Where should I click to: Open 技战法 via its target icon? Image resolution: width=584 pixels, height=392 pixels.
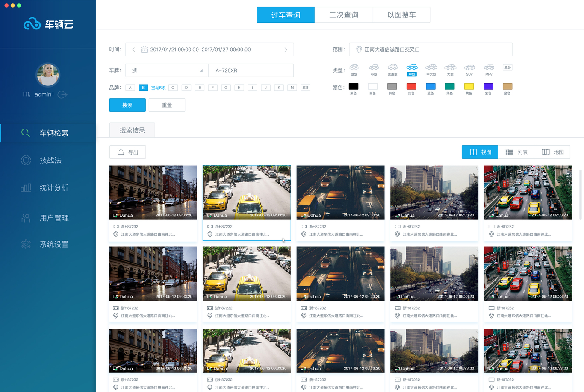26,160
